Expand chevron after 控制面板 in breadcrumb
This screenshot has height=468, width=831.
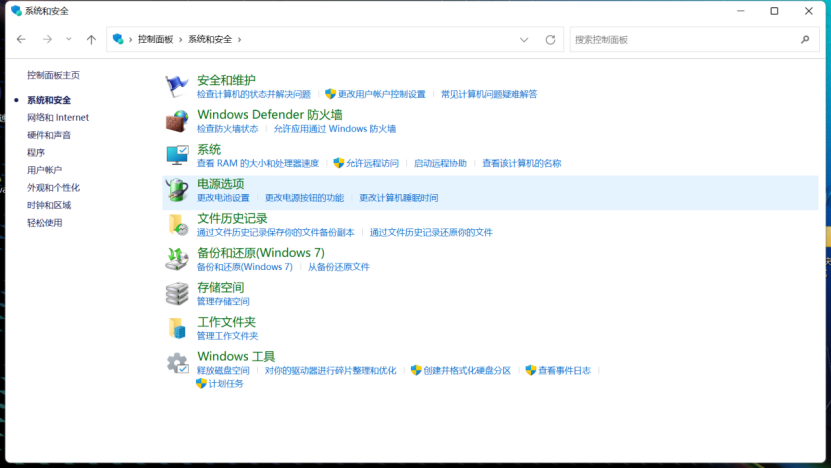[181, 40]
